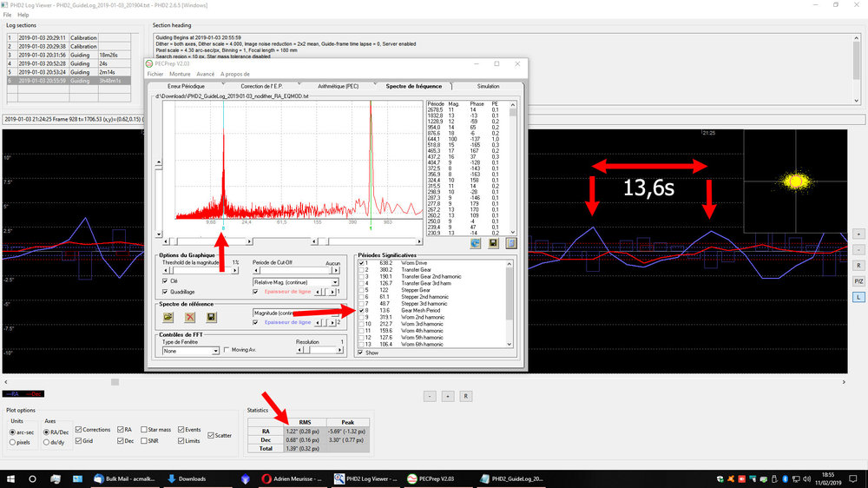Switch to Arithmétique (PEC) tab
The width and height of the screenshot is (868, 488).
338,87
